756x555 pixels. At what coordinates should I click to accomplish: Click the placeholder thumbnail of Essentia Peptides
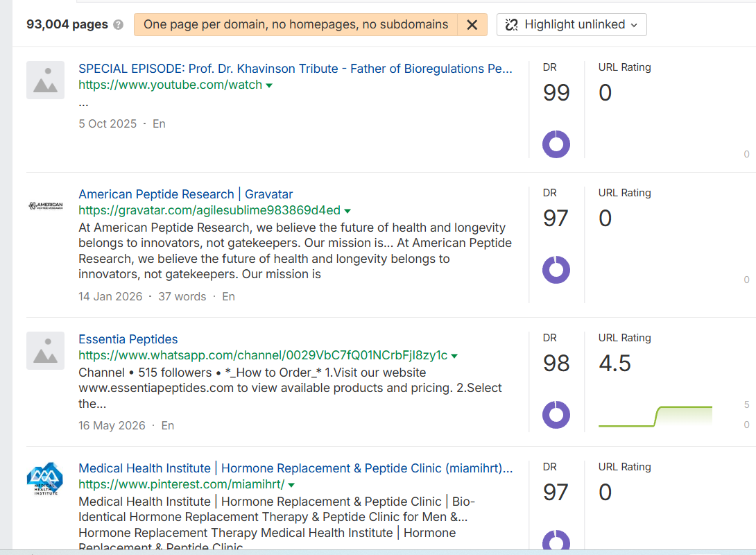[x=45, y=350]
